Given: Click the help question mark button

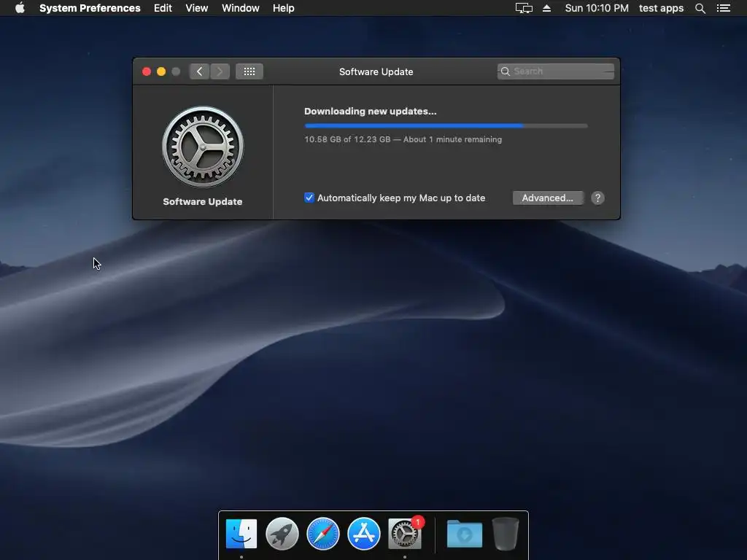Looking at the screenshot, I should click(597, 198).
